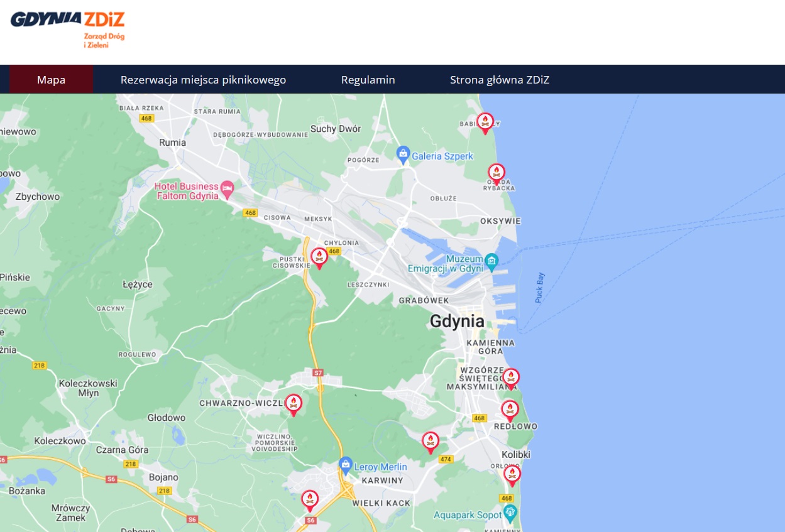This screenshot has width=785, height=532.
Task: Open the Regulamin menu item
Action: point(368,80)
